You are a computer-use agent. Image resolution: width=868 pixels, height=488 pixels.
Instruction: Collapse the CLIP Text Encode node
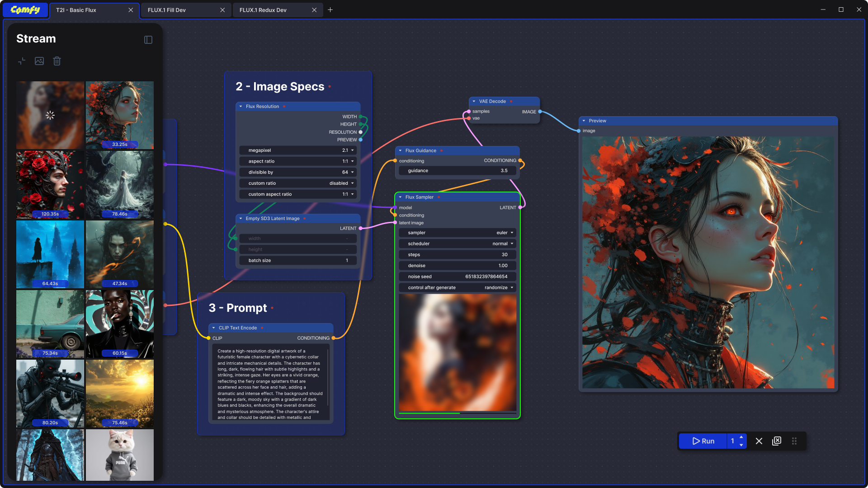(213, 328)
